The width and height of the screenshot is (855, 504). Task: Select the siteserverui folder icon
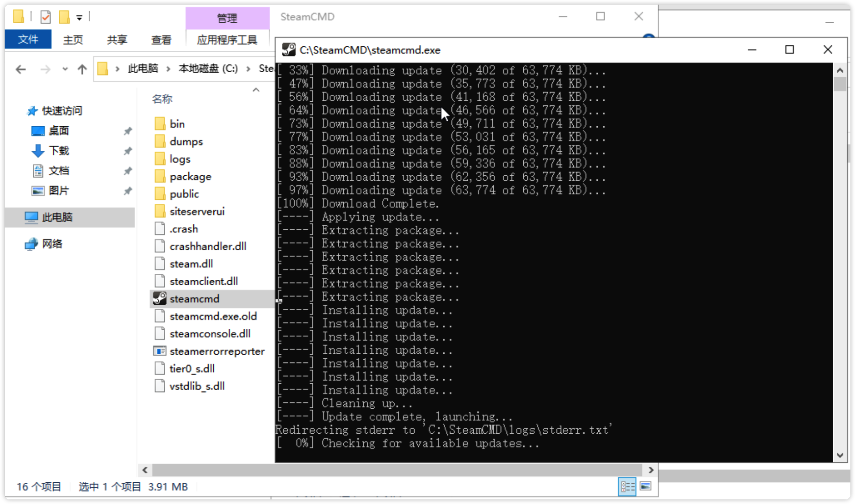click(x=160, y=211)
